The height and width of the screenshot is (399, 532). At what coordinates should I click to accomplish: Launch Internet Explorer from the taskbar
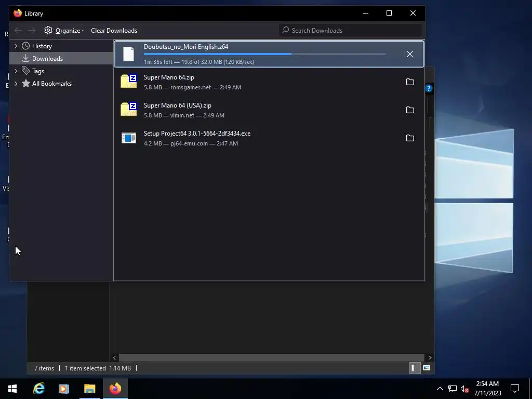38,389
